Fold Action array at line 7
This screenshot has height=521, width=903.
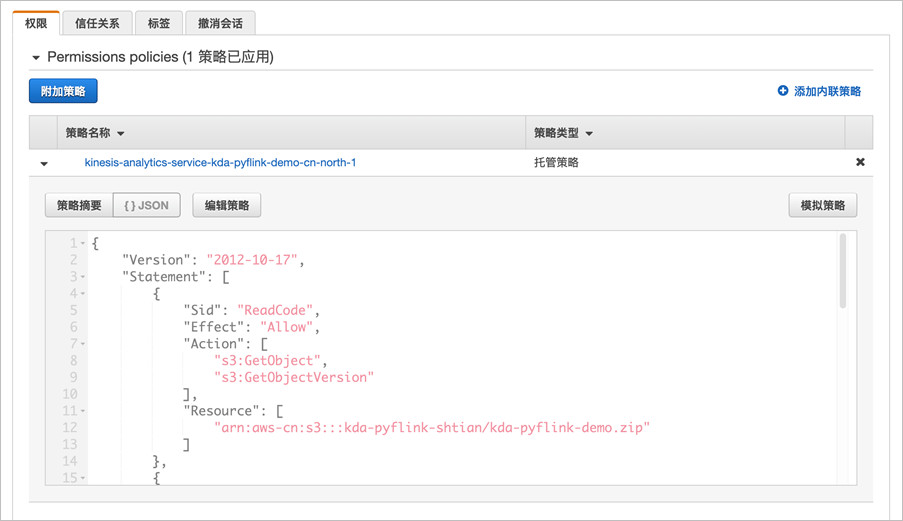(83, 344)
